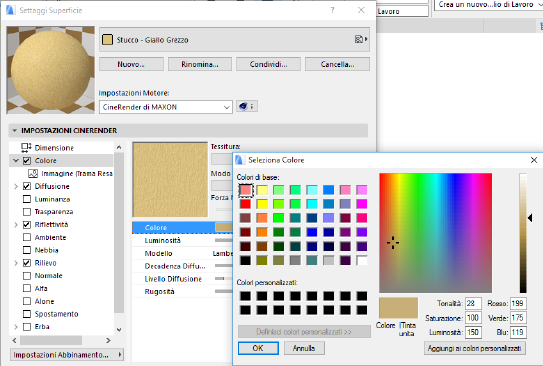The image size is (543, 366).
Task: Enable the Alfa checkbox
Action: tap(27, 288)
